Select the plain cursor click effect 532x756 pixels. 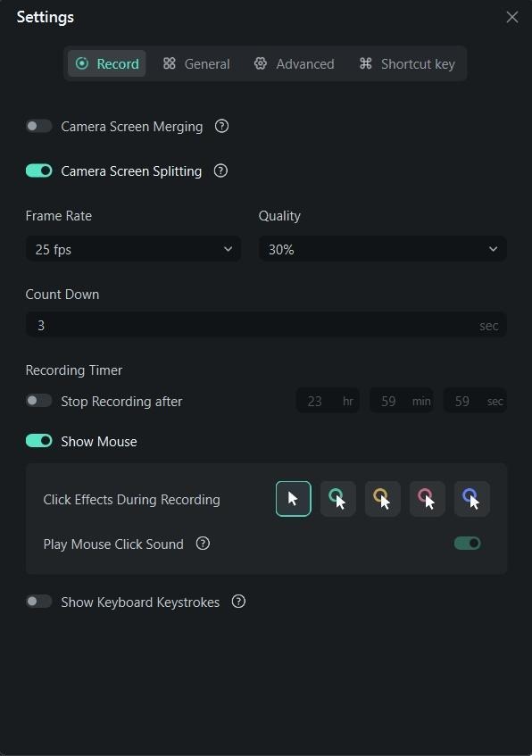[294, 499]
